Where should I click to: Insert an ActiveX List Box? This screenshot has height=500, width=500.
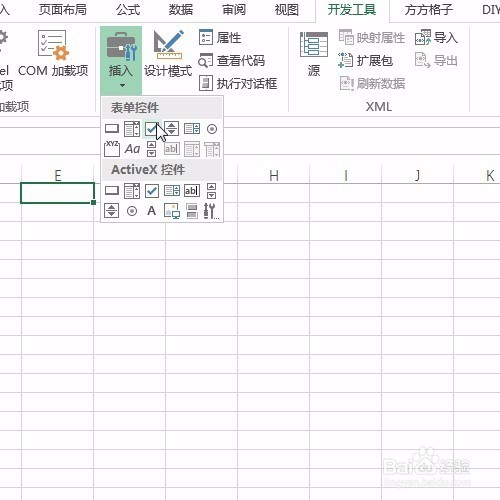coord(172,191)
